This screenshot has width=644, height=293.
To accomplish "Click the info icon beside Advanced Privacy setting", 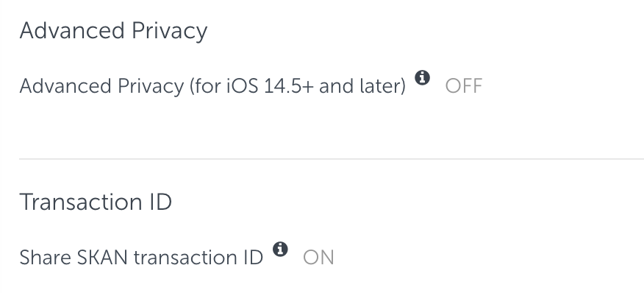I will (x=422, y=77).
